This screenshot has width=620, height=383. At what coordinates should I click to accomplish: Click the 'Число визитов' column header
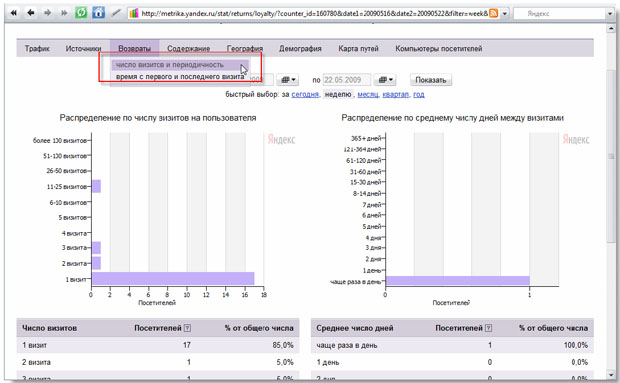coord(49,328)
